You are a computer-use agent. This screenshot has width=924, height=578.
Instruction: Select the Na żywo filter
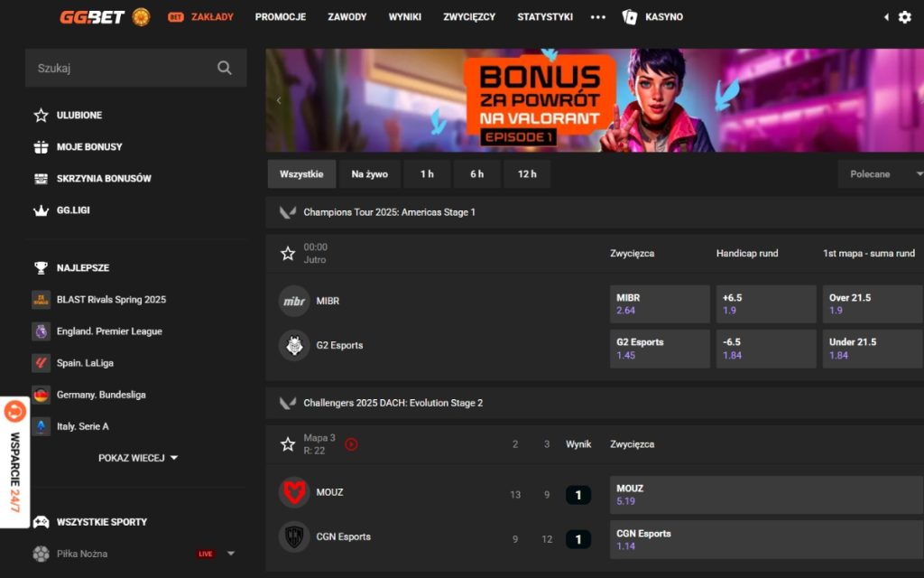click(369, 174)
